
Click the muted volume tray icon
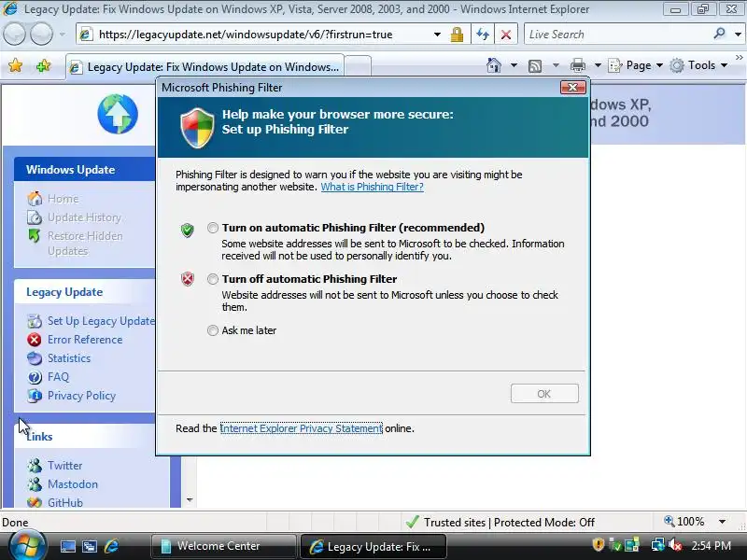click(x=675, y=544)
